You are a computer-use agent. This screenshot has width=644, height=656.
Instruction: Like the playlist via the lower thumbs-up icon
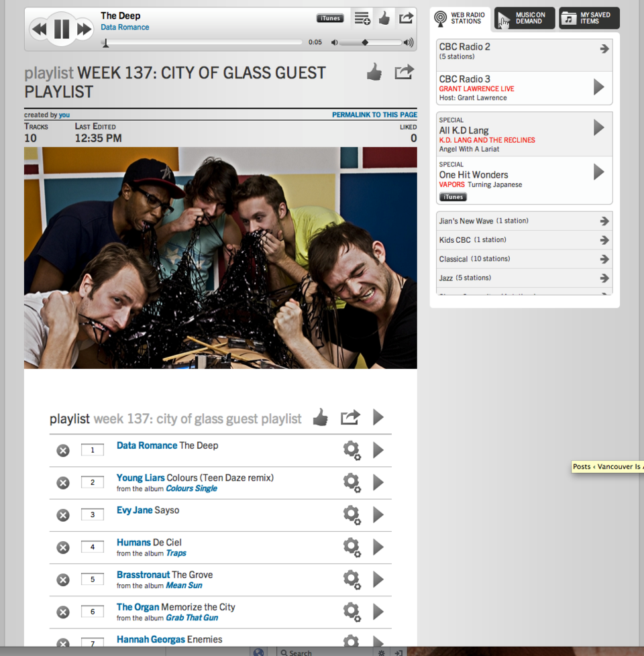[x=321, y=417]
